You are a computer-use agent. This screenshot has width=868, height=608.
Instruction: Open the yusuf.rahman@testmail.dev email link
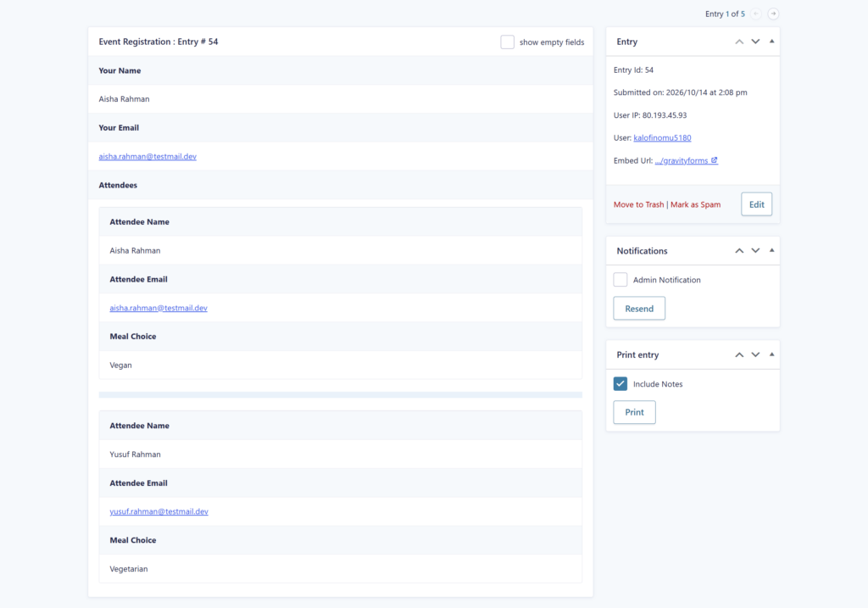[x=159, y=511]
